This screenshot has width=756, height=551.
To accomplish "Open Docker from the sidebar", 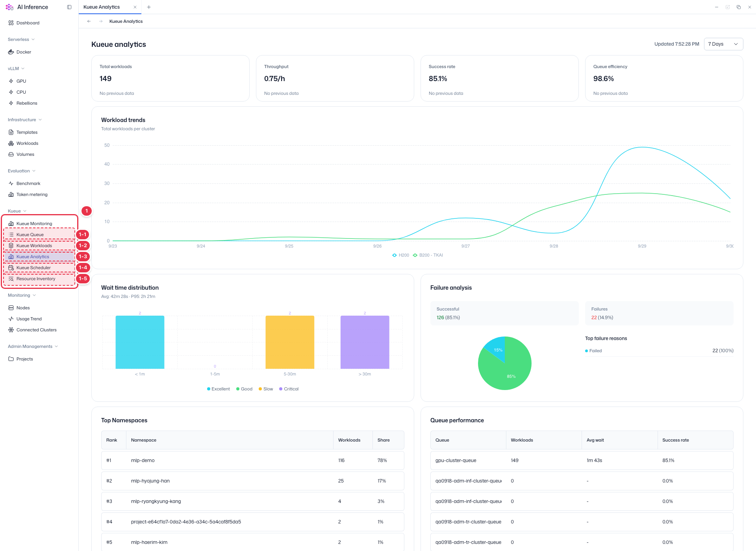I will pos(24,52).
